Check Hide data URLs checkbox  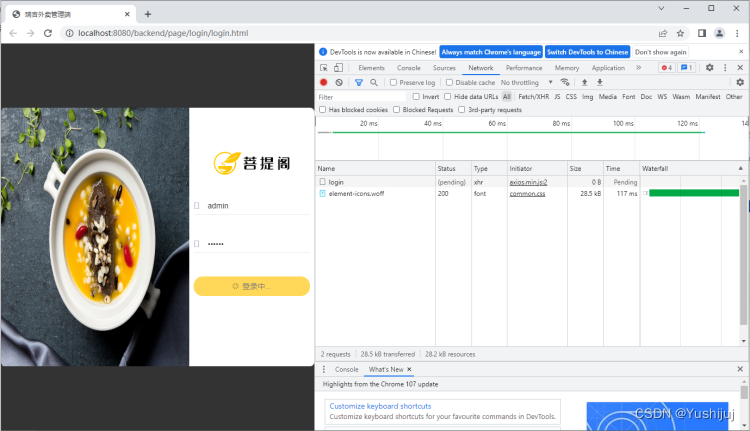(x=448, y=97)
